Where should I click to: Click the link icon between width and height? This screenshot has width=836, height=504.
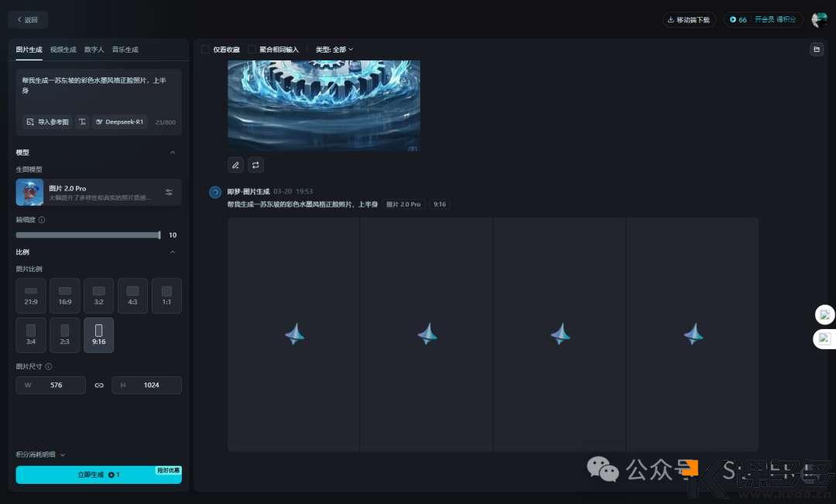(99, 385)
